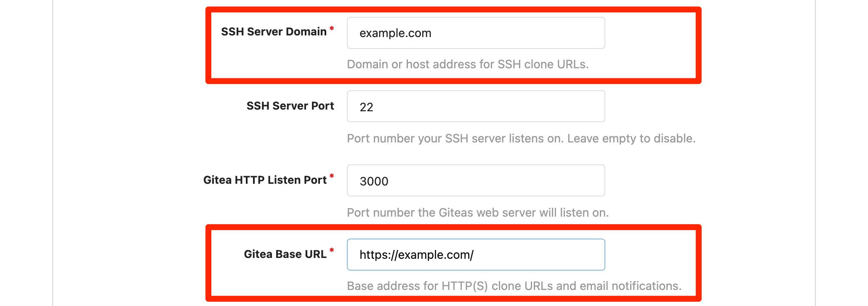
Task: Place cursor on the "example.com" domain value
Action: pos(395,33)
